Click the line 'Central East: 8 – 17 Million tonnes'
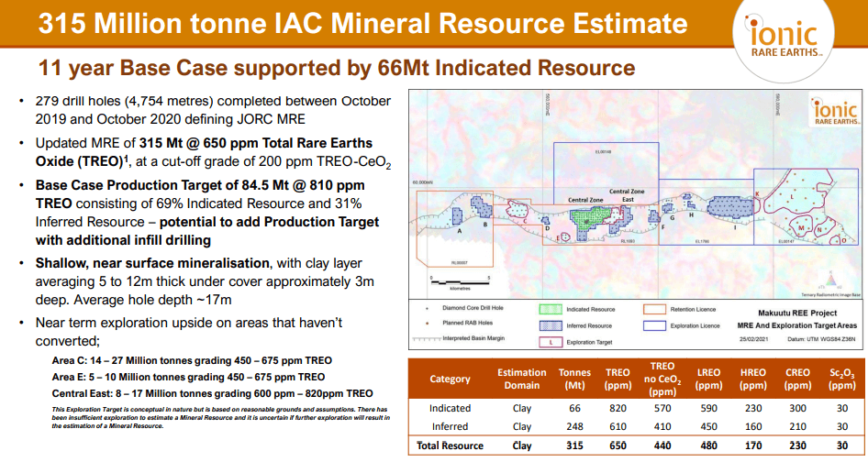Image resolution: width=868 pixels, height=462 pixels. pos(212,394)
